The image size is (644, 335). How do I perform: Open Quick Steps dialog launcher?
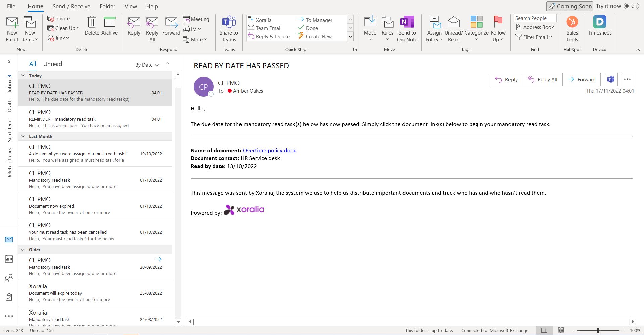click(x=355, y=49)
